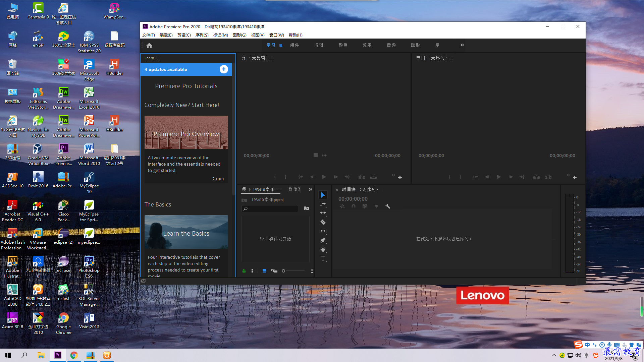Viewport: 644px width, 362px height.
Task: Click Drag Audio Only waveform icon
Action: 324,155
